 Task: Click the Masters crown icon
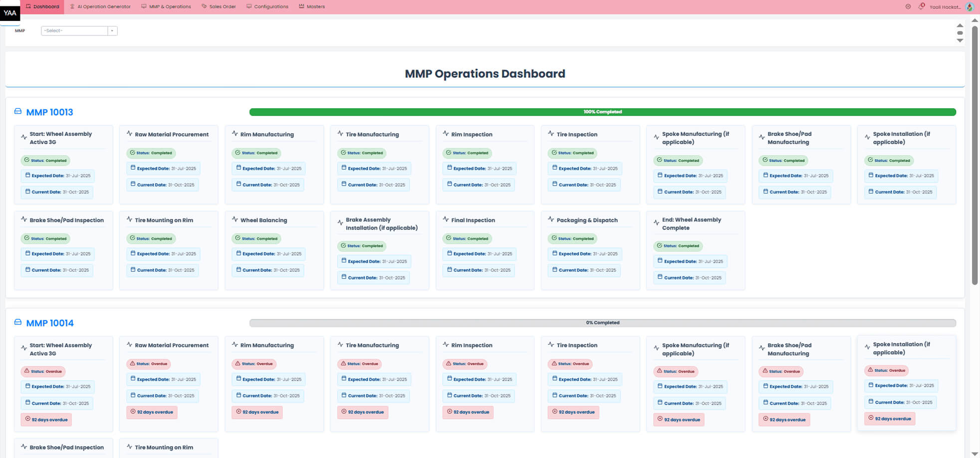301,6
